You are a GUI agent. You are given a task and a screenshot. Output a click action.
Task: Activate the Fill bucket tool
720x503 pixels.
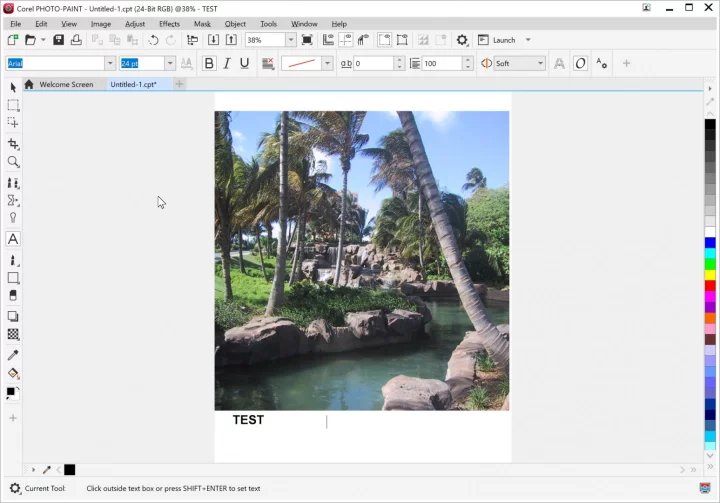click(13, 373)
